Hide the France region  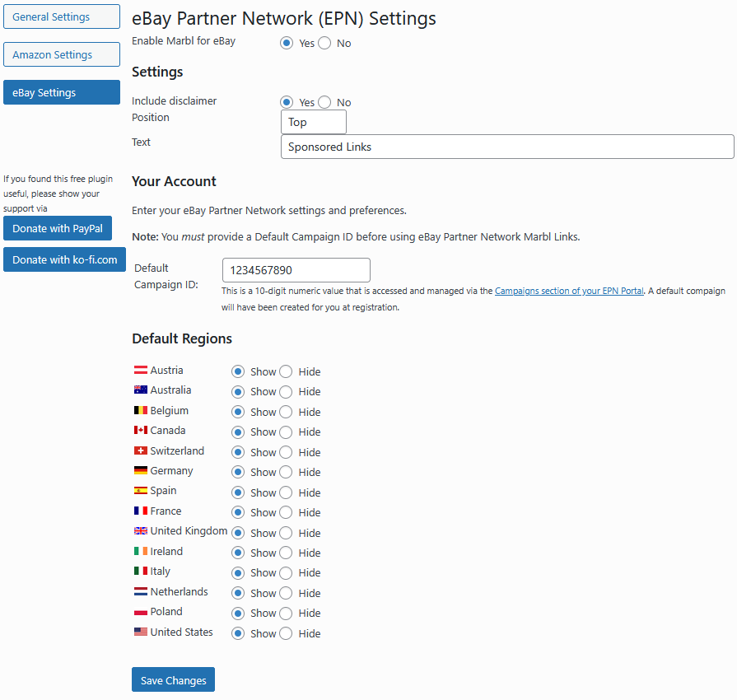[286, 512]
